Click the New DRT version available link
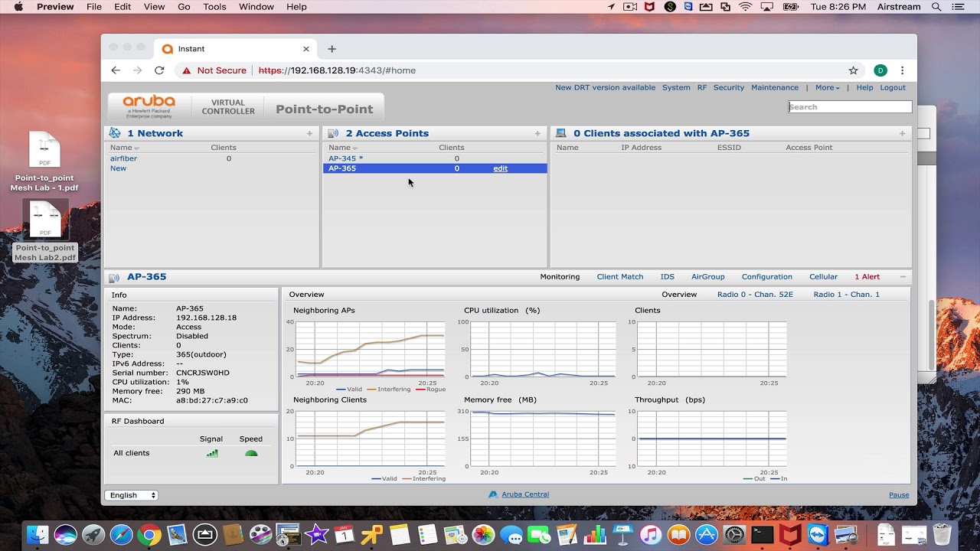 coord(605,88)
